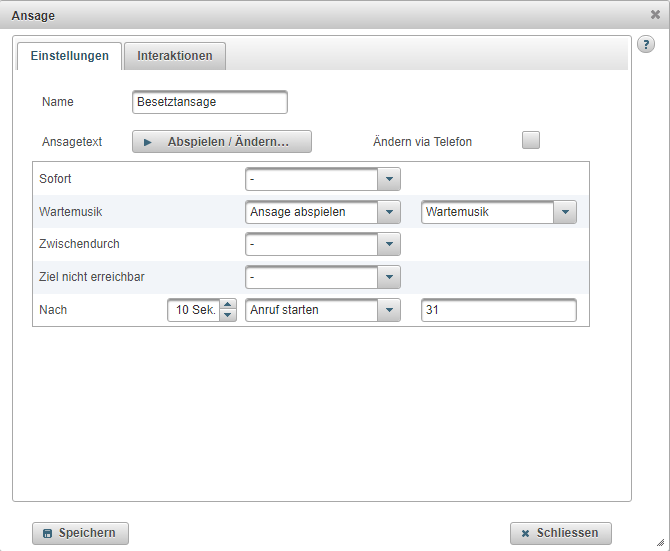Switch to the Interaktionen tab
Image resolution: width=670 pixels, height=551 pixels.
click(175, 56)
